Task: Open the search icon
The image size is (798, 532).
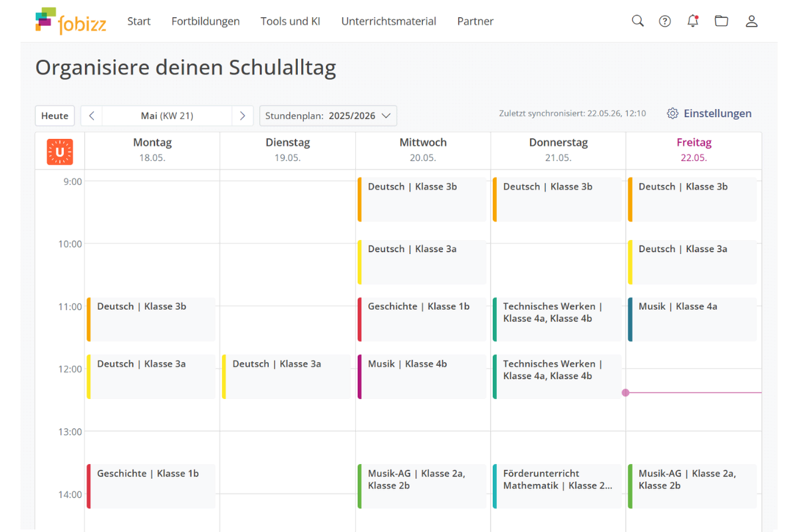Action: click(x=638, y=21)
